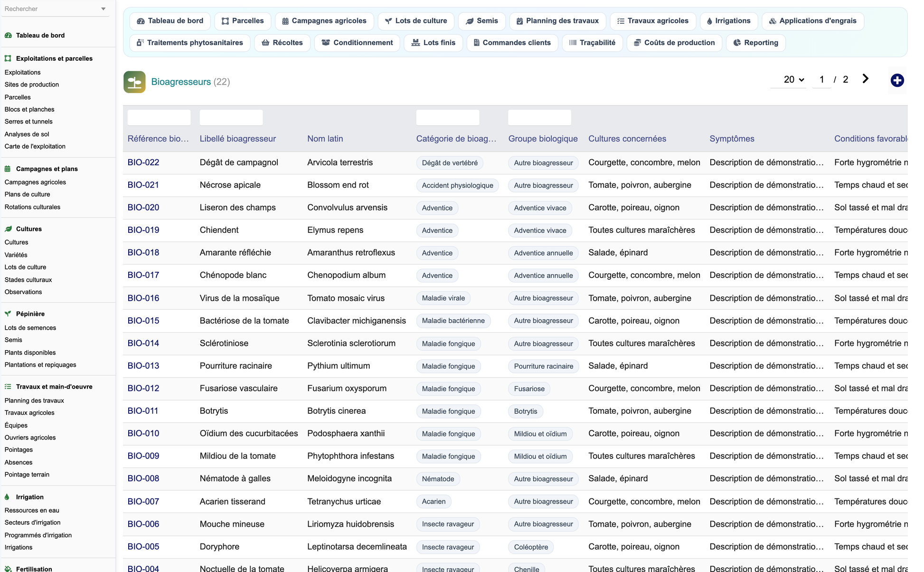
Task: Switch to Traçabilité tab
Action: (592, 43)
